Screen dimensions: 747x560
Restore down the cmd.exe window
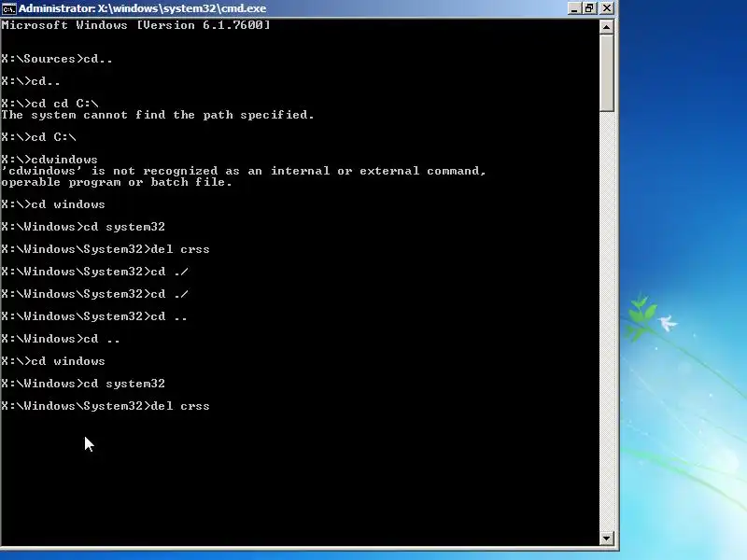coord(590,8)
